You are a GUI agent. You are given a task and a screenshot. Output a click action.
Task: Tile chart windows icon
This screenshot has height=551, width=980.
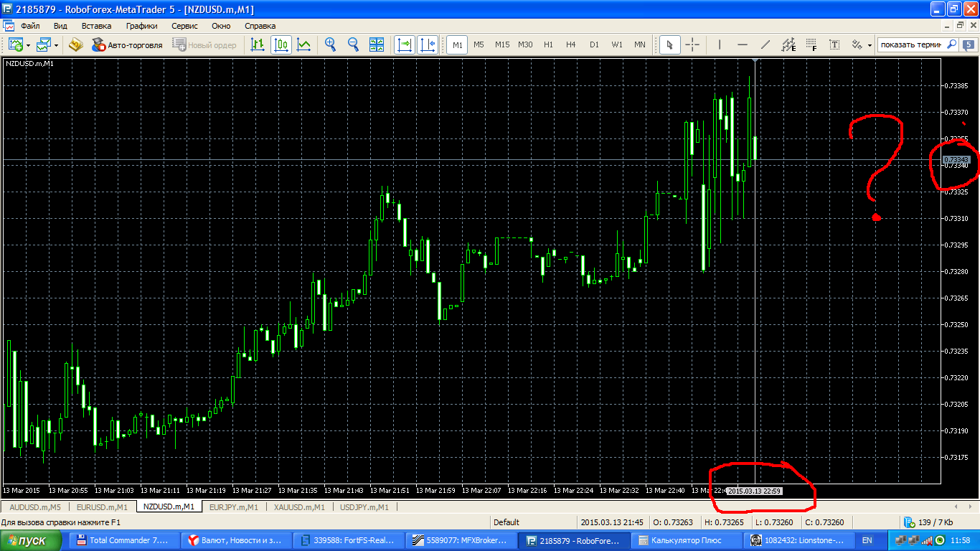click(x=377, y=44)
